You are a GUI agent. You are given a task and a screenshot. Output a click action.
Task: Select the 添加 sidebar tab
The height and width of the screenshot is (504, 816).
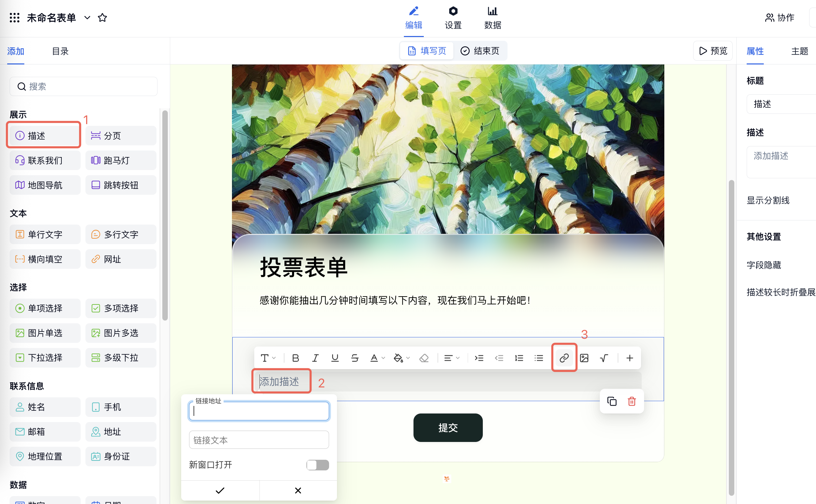[x=16, y=51]
